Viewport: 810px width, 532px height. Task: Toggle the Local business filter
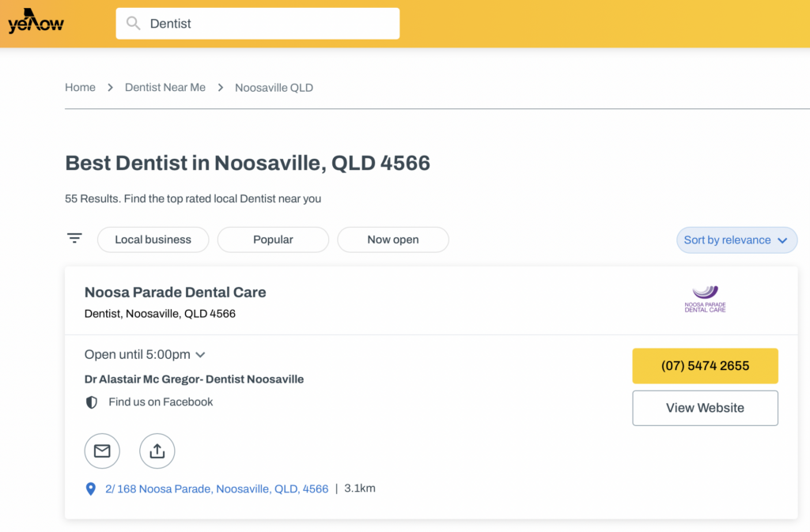pyautogui.click(x=153, y=240)
